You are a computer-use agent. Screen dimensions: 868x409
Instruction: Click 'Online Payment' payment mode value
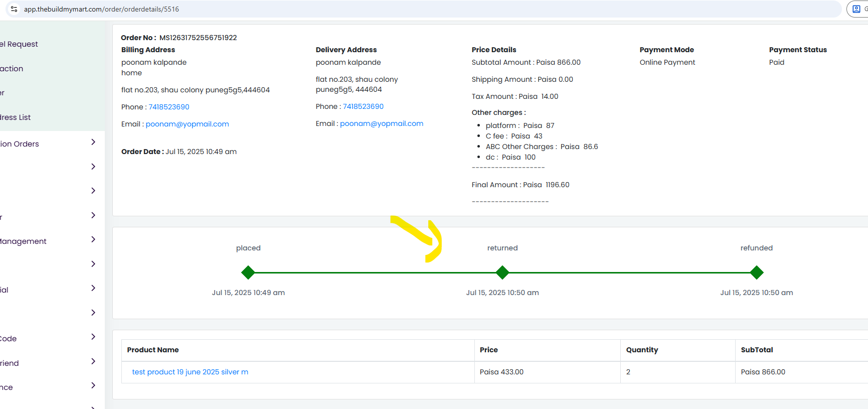click(x=667, y=62)
